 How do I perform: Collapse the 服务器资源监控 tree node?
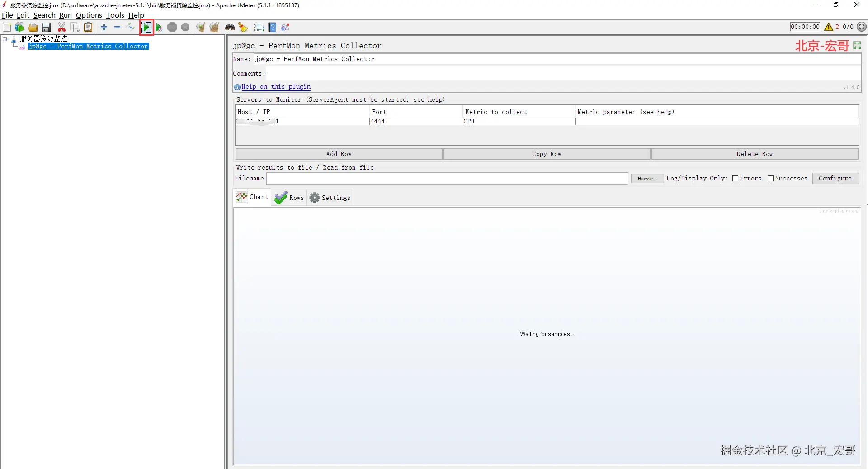(5, 39)
